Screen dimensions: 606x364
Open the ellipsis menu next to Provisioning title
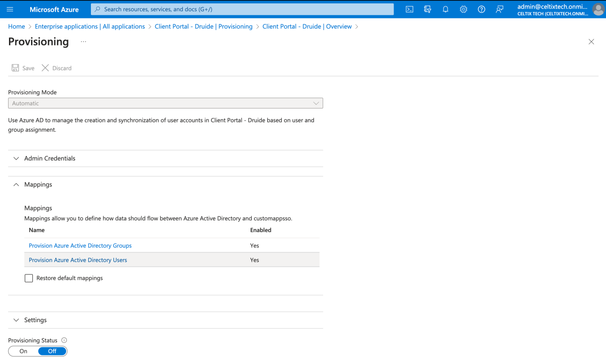coord(83,41)
